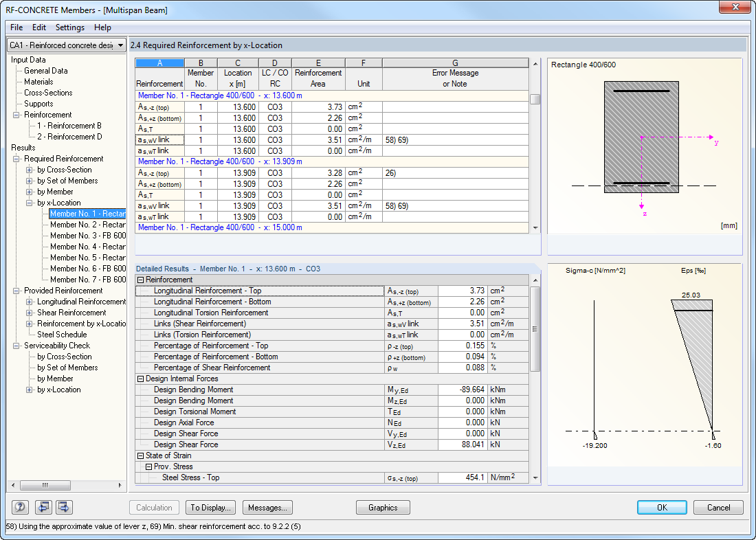Viewport: 756px width, 540px height.
Task: Collapse the Reinforcement section in Detailed Results
Action: coord(141,280)
